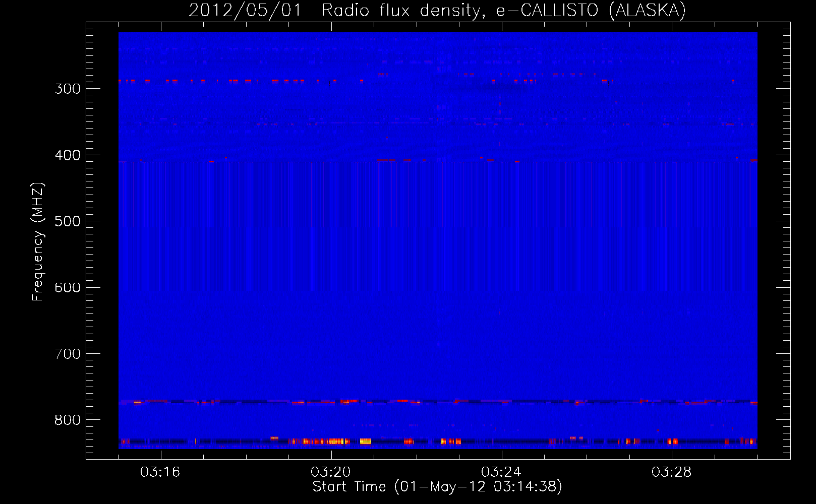
Task: Click the 03:28 time tick label
Action: [x=672, y=472]
